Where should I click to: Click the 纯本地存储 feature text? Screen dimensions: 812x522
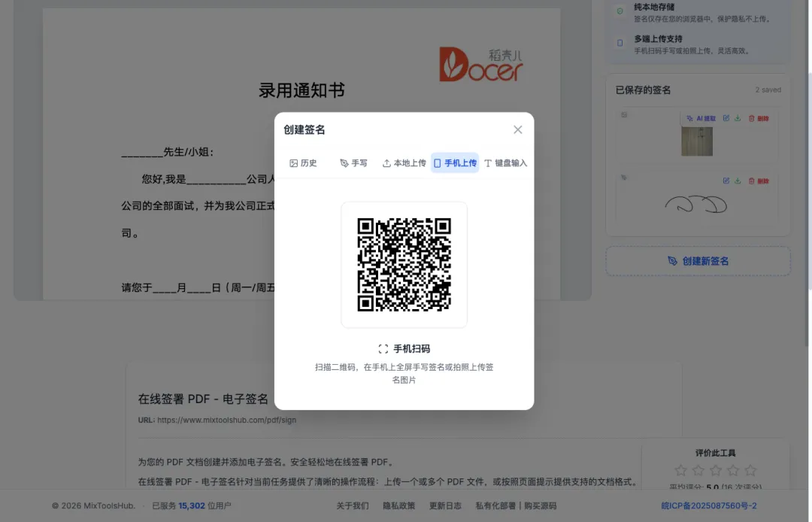[x=654, y=8]
